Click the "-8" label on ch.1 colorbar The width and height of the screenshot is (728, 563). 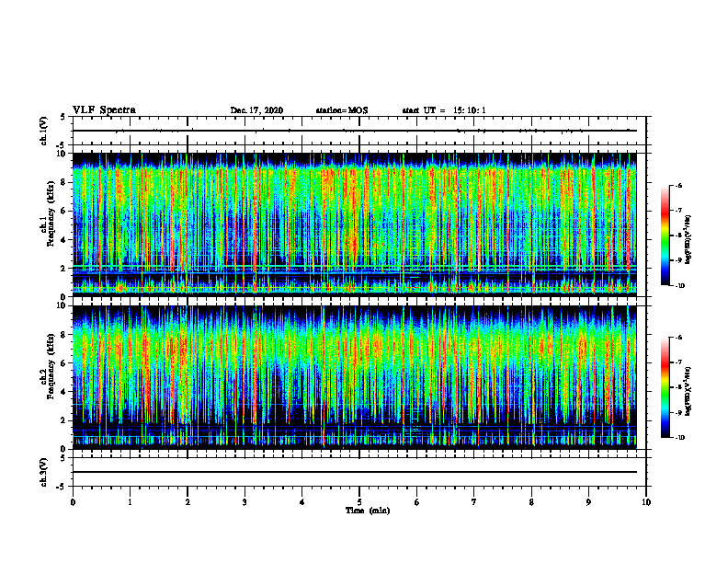coord(678,236)
